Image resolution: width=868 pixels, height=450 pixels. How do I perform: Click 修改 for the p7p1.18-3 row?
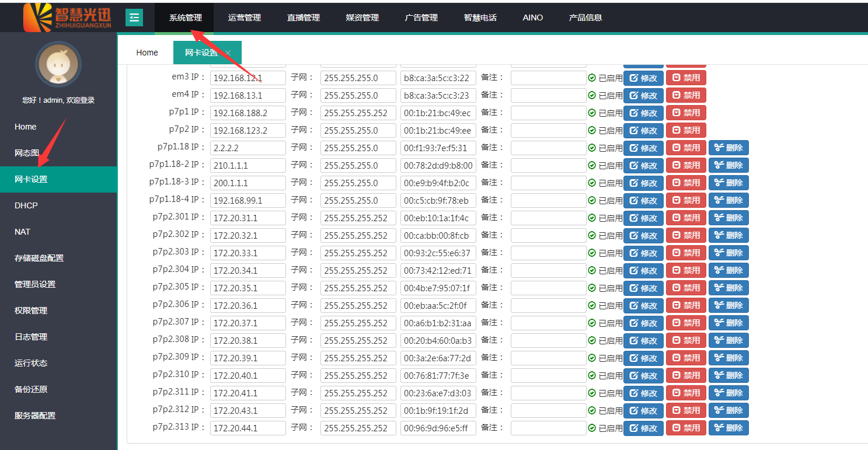click(643, 183)
